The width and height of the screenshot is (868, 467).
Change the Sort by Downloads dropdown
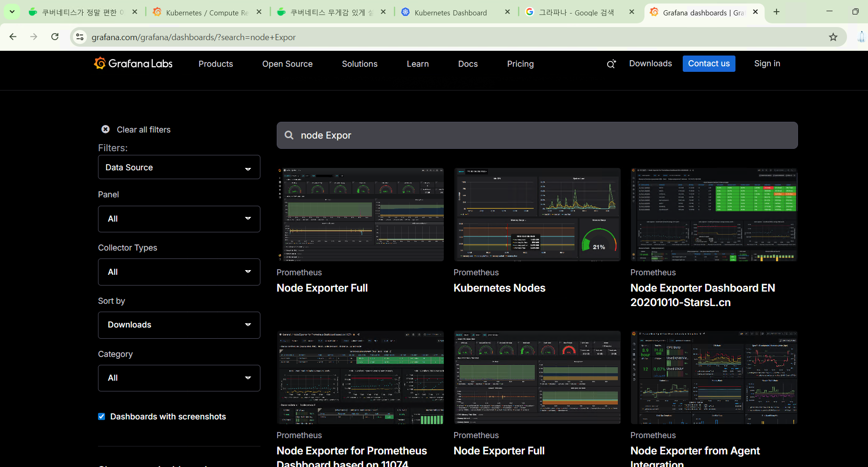coord(179,325)
